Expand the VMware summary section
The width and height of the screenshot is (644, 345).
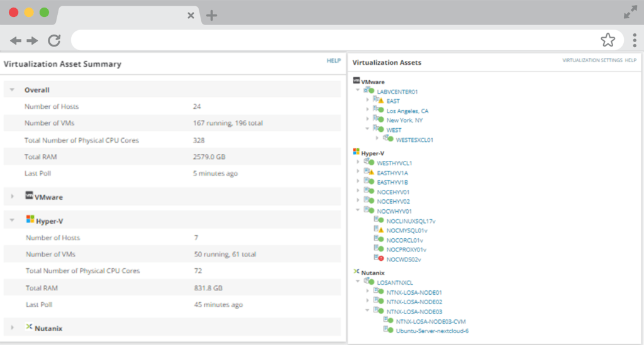click(x=12, y=197)
